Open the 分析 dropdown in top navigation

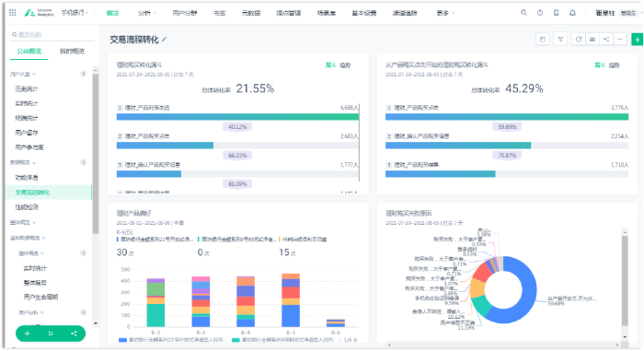click(x=146, y=13)
